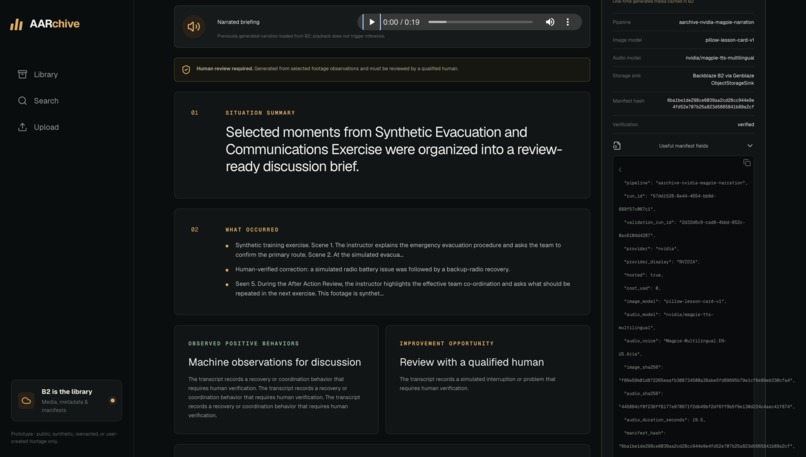
Task: Open the Search page
Action: pos(38,101)
